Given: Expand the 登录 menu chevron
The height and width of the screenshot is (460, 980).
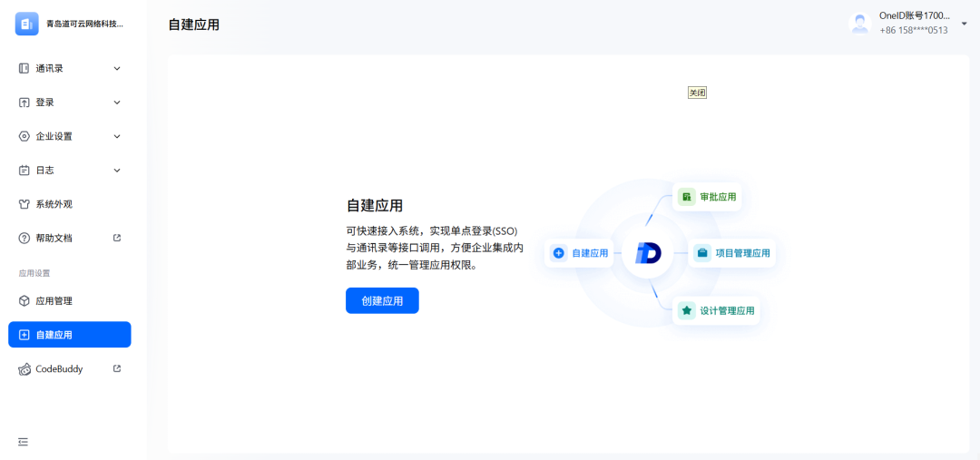Looking at the screenshot, I should click(x=117, y=103).
